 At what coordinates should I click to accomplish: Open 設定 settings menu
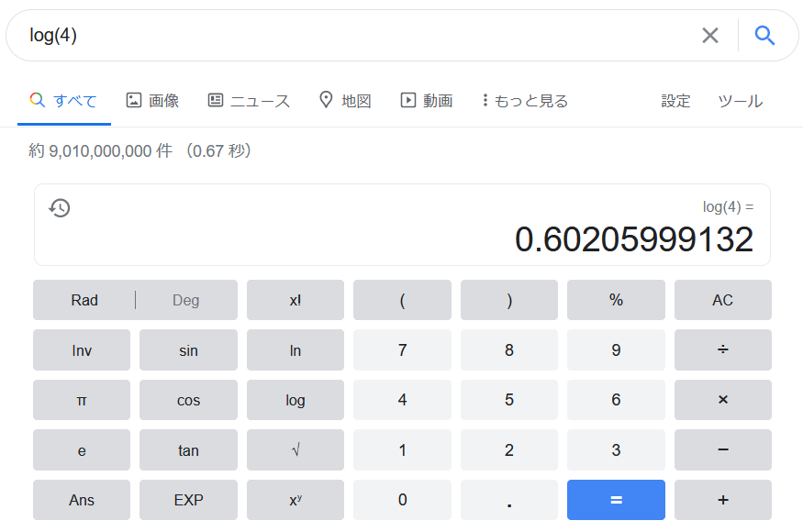675,100
